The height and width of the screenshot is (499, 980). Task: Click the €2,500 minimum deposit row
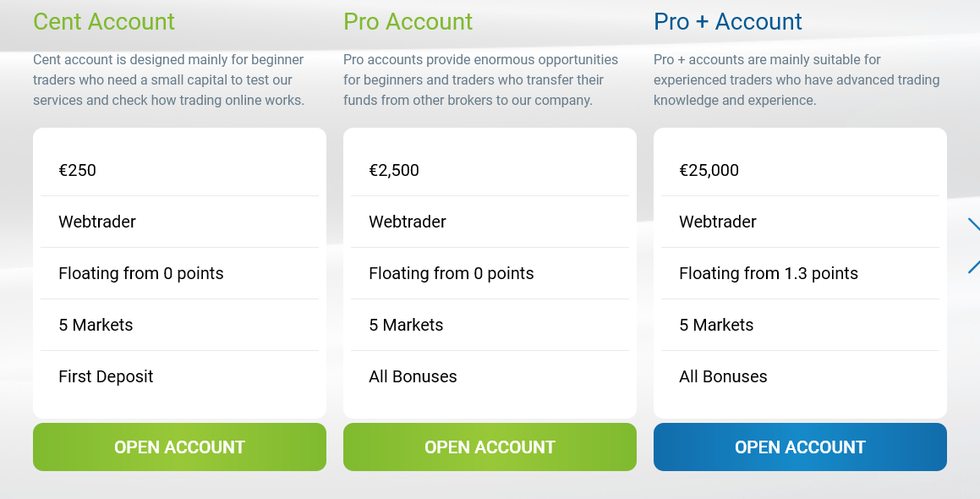pyautogui.click(x=490, y=170)
